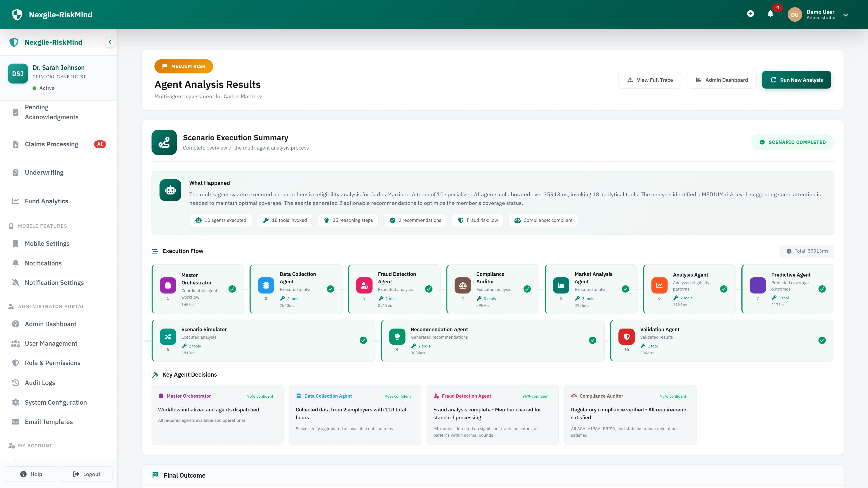Click the Analysis Agent completed checkmark
This screenshot has width=868, height=488.
point(723,289)
